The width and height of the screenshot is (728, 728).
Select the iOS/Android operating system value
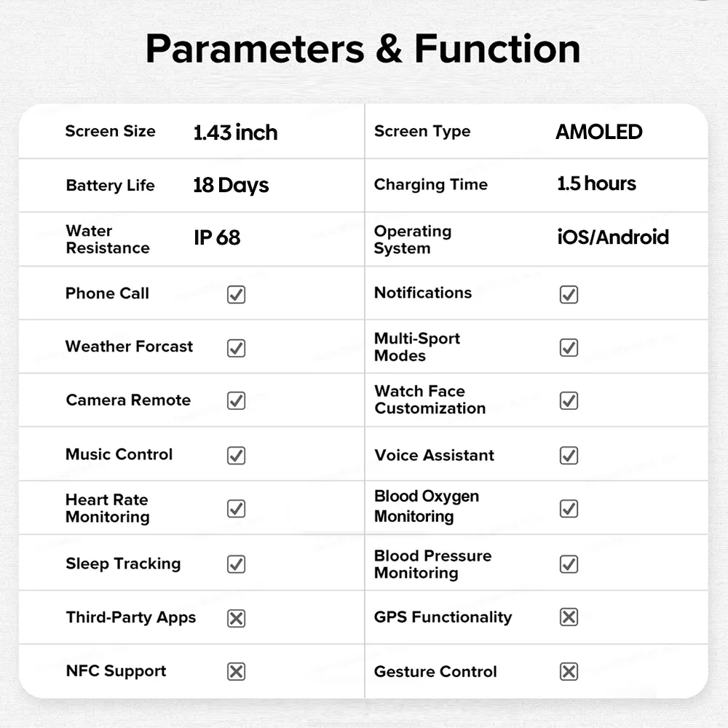coord(612,237)
